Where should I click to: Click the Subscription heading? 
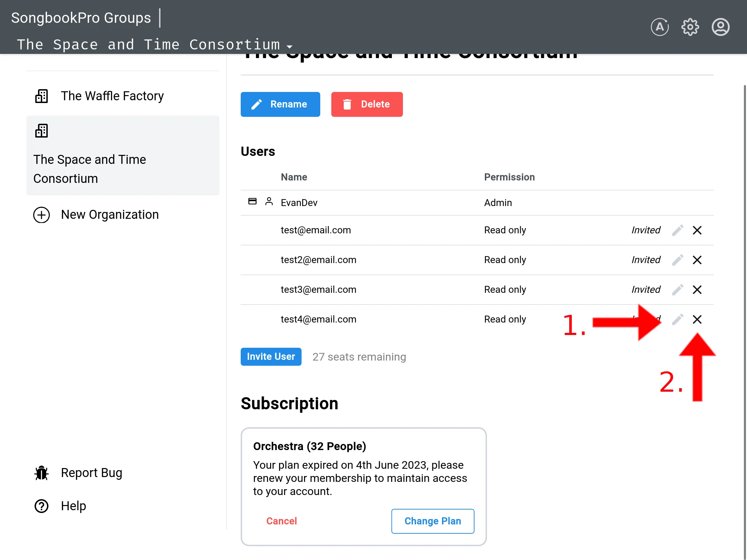coord(289,403)
